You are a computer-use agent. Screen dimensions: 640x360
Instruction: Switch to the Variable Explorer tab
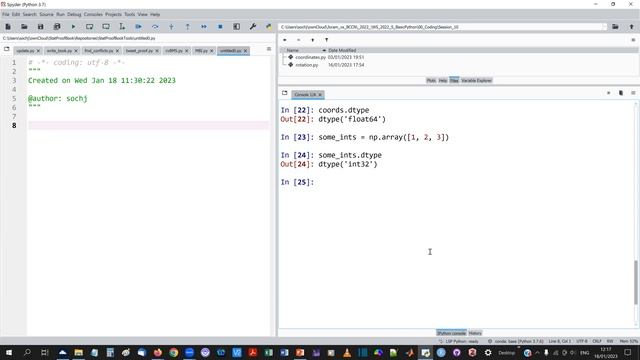(x=476, y=80)
